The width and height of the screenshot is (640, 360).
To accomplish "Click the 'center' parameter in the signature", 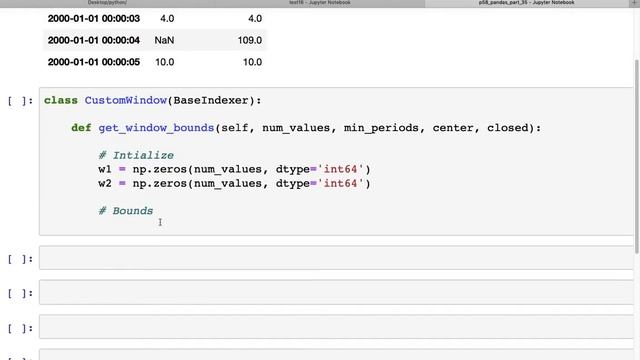I will click(453, 128).
